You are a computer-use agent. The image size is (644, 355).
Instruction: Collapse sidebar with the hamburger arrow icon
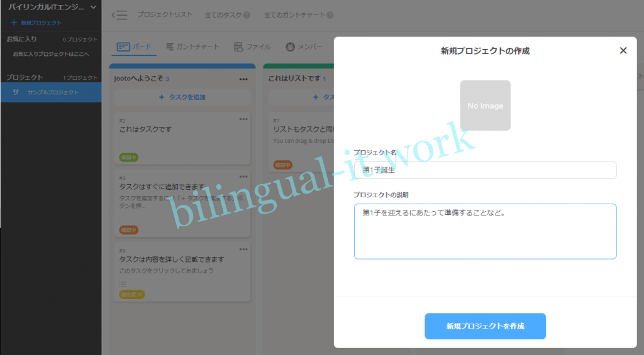(119, 15)
